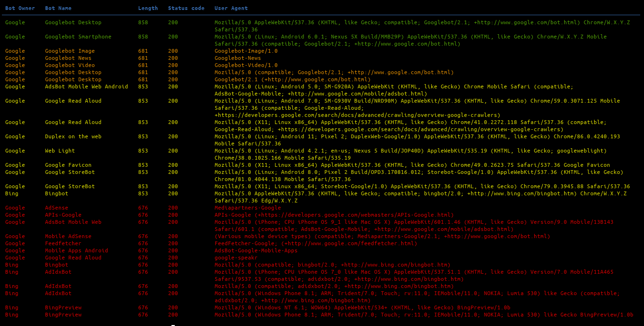
Task: Click the "Bot Owner" column header
Action: (x=20, y=8)
